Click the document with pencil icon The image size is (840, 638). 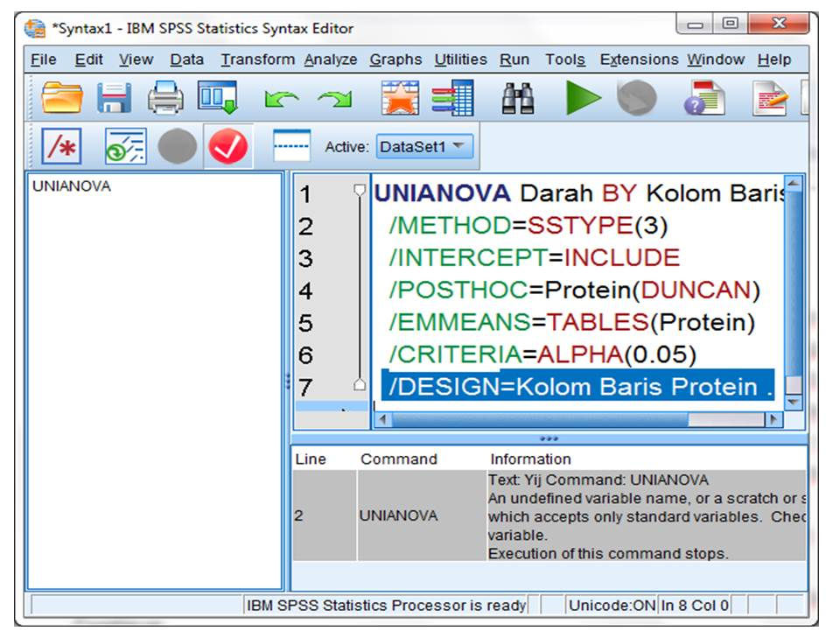[770, 97]
